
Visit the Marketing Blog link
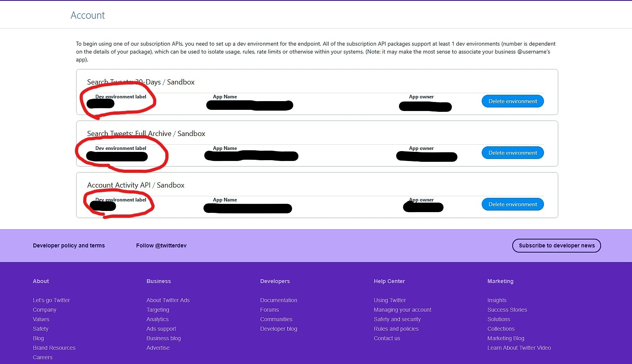click(506, 338)
